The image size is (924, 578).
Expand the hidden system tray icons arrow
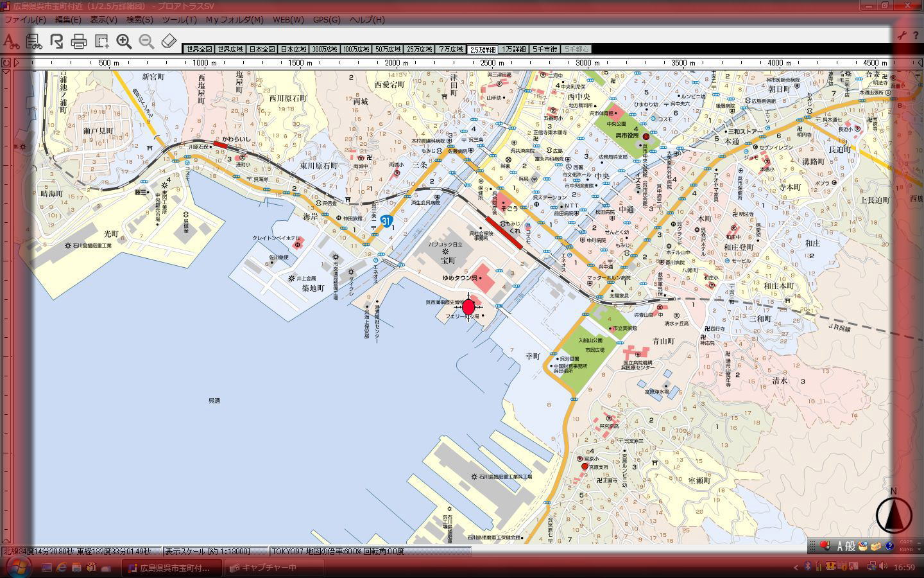click(796, 567)
